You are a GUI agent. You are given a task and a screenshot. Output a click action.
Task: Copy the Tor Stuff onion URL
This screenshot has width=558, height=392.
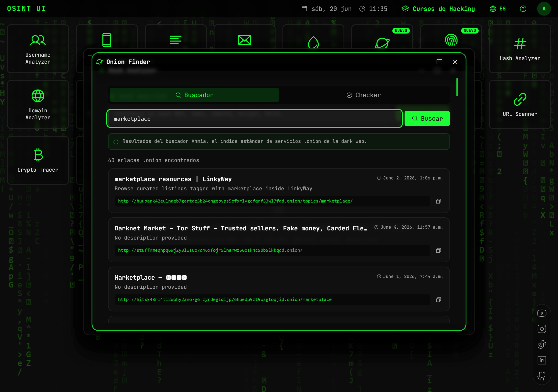click(438, 250)
